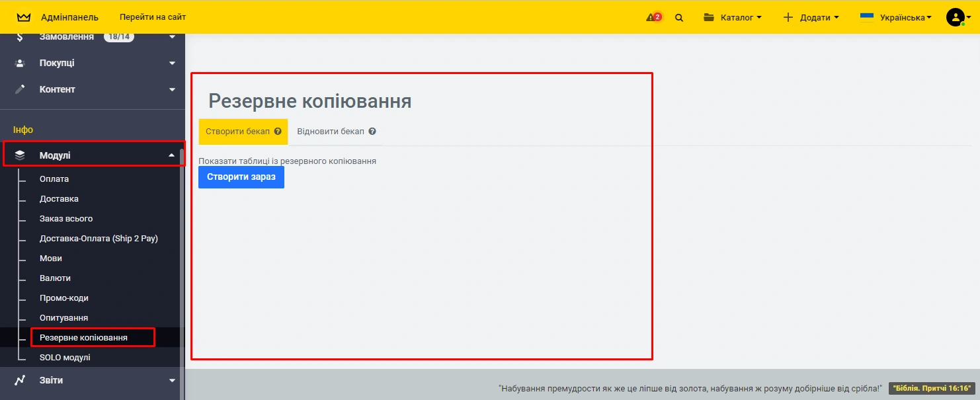
Task: Click the Звіти chart icon in sidebar
Action: tap(20, 380)
